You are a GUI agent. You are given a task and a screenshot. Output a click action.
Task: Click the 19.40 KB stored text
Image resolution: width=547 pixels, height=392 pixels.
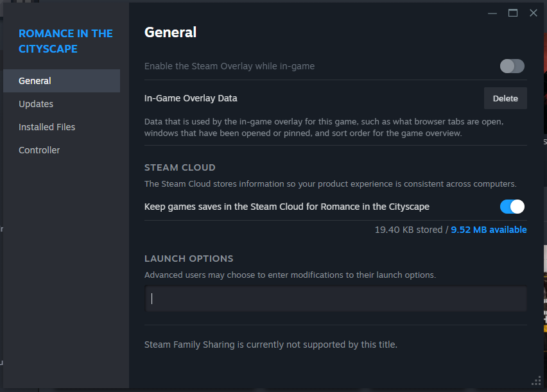(x=408, y=230)
